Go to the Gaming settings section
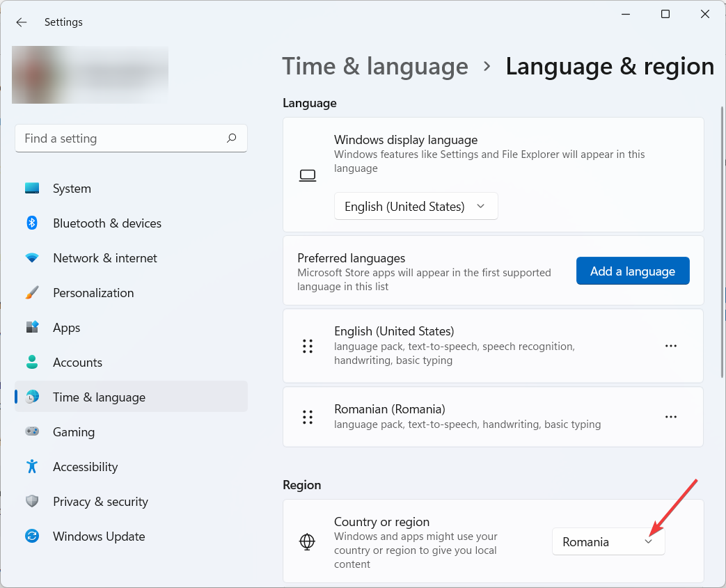 [74, 432]
